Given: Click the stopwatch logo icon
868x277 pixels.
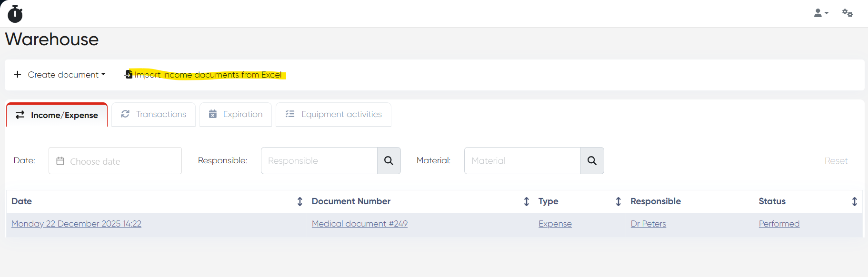Looking at the screenshot, I should (15, 14).
